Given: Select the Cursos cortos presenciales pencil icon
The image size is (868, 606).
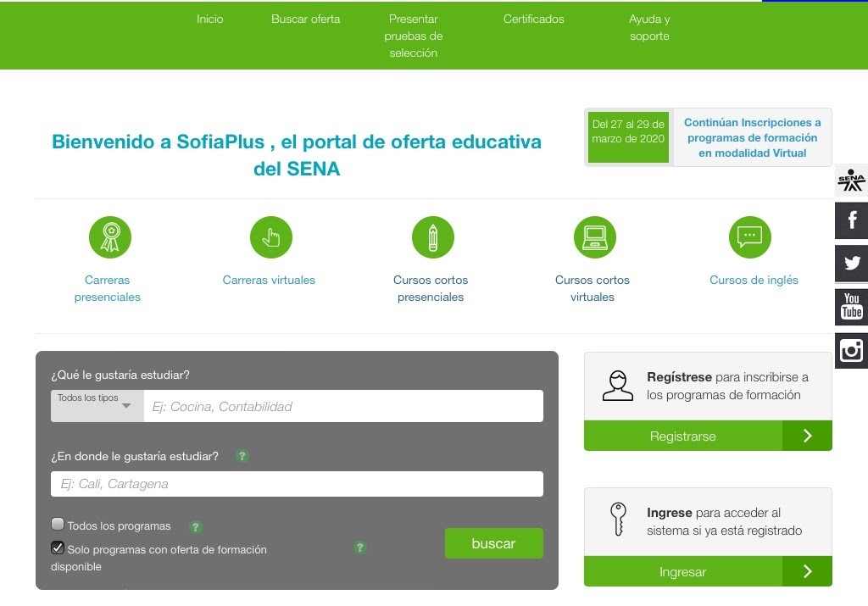Looking at the screenshot, I should click(431, 236).
